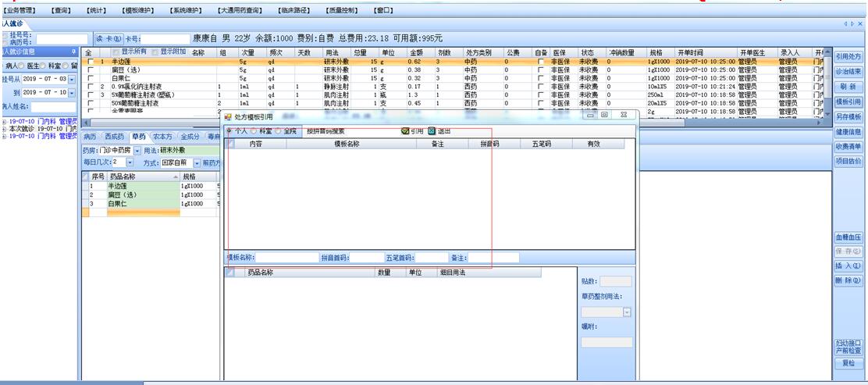Open the 查询 menu
This screenshot has width=868, height=385.
coord(60,10)
